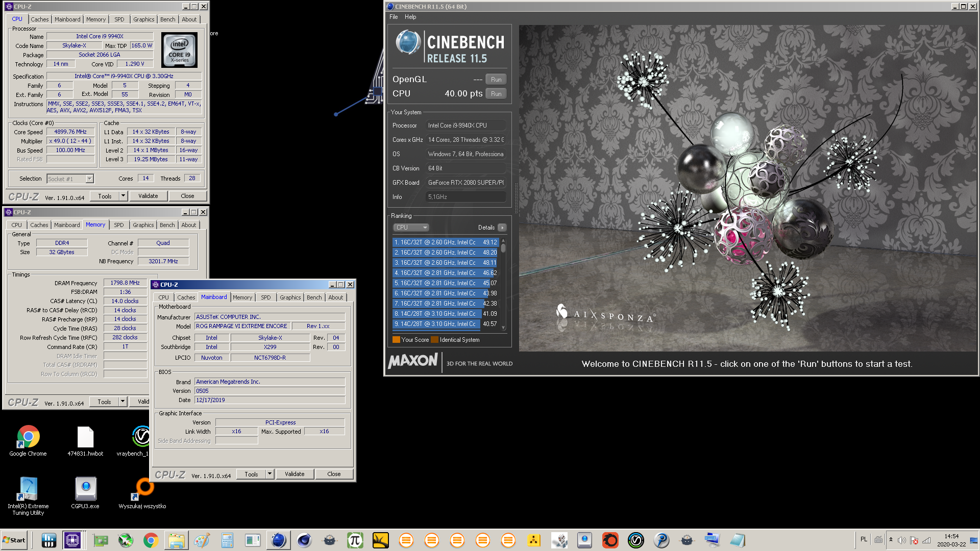
Task: Click the HWMonitor bar-chart taskbar icon
Action: pos(48,540)
